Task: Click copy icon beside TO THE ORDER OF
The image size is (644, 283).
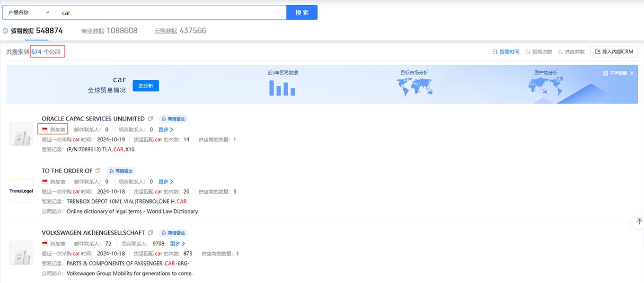Action: 98,171
